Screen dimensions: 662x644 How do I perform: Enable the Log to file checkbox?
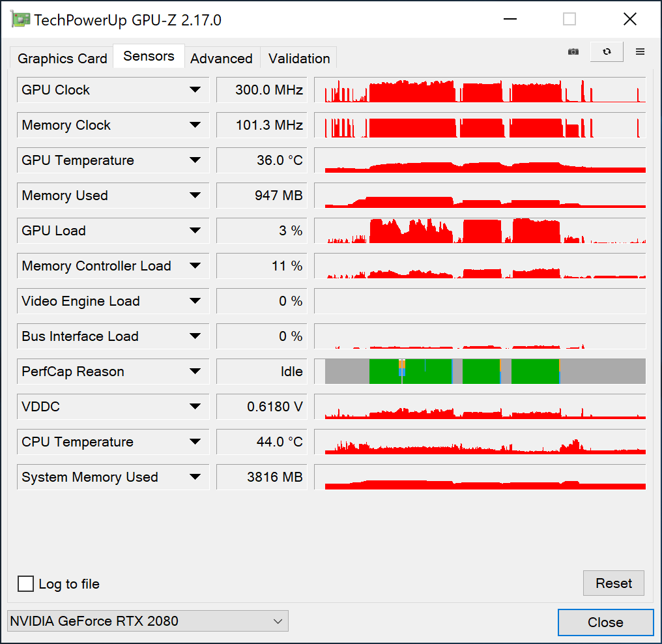26,583
